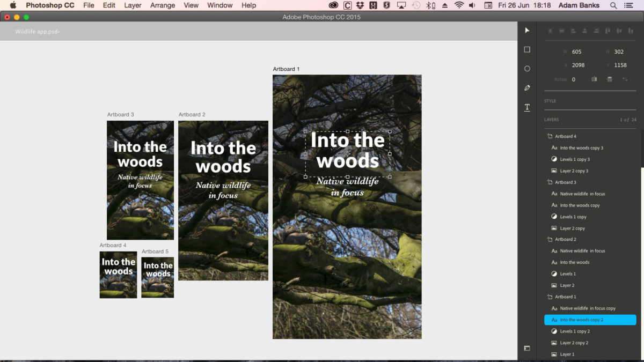Select the Text tool
This screenshot has height=362, width=644.
tap(526, 107)
